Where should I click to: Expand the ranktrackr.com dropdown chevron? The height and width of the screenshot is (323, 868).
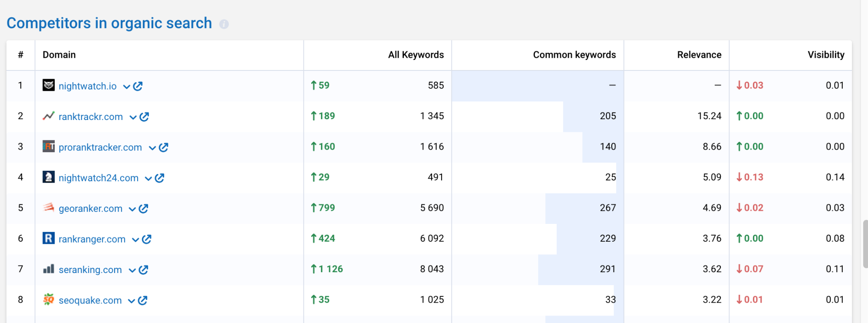(x=133, y=117)
